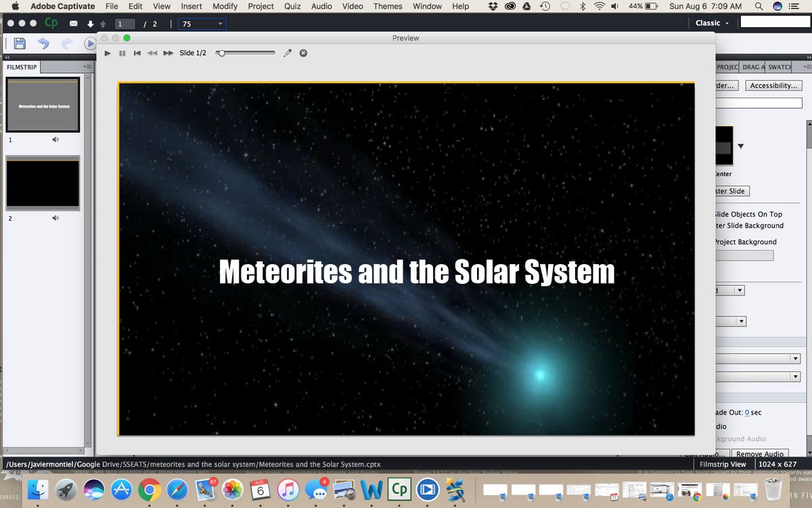The width and height of the screenshot is (812, 508).
Task: Click the Reset Master Slide button
Action: pos(732,191)
